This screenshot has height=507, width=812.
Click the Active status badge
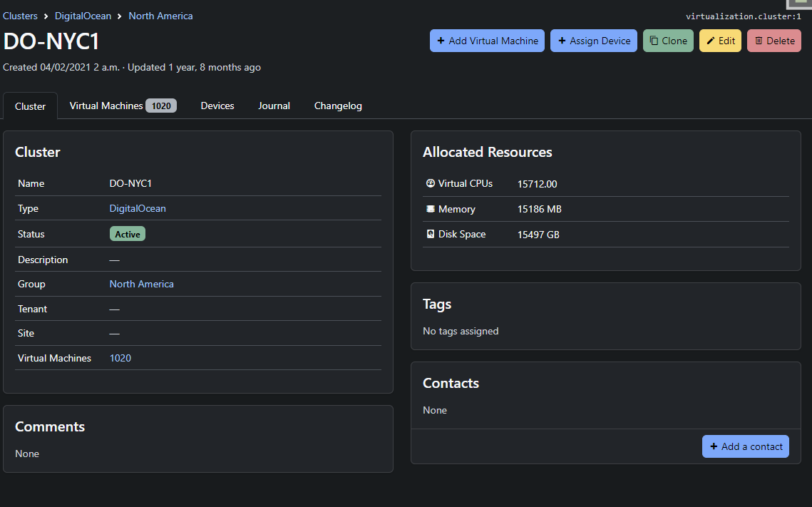click(128, 234)
